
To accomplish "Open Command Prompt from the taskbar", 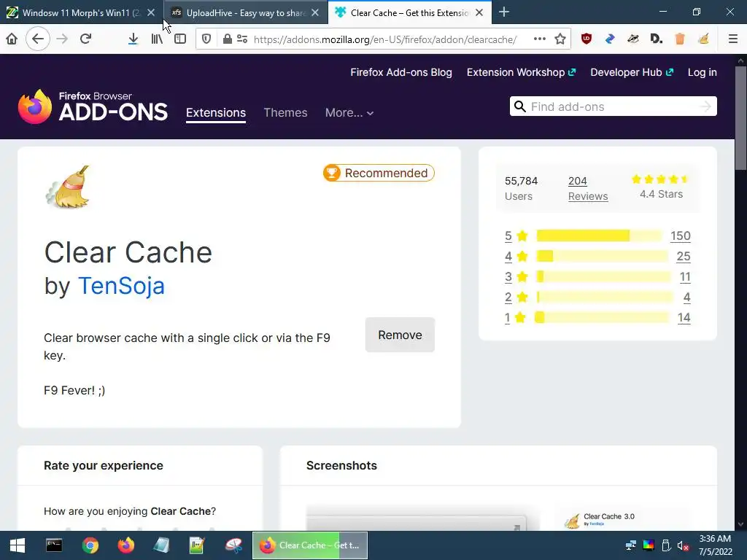I will [54, 545].
